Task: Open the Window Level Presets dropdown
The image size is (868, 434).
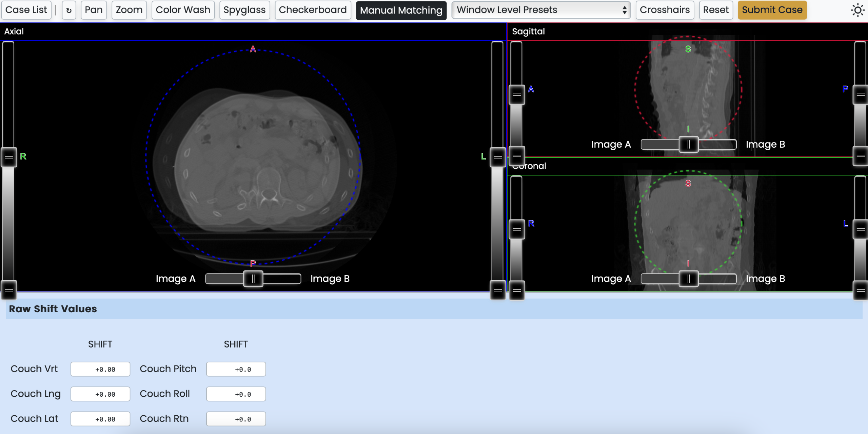Action: (x=541, y=10)
